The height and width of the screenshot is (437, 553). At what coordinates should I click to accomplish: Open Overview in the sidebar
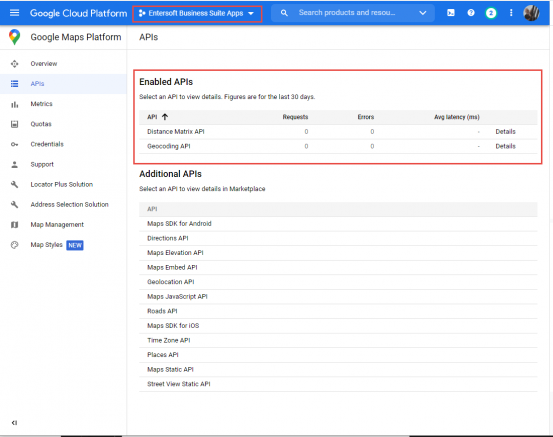click(63, 64)
